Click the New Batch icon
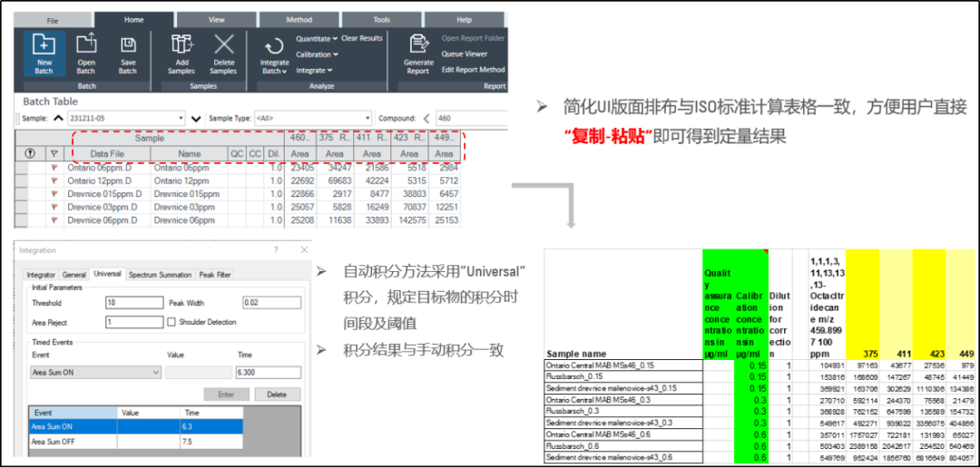Screen dimensions: 980x468 (x=44, y=45)
